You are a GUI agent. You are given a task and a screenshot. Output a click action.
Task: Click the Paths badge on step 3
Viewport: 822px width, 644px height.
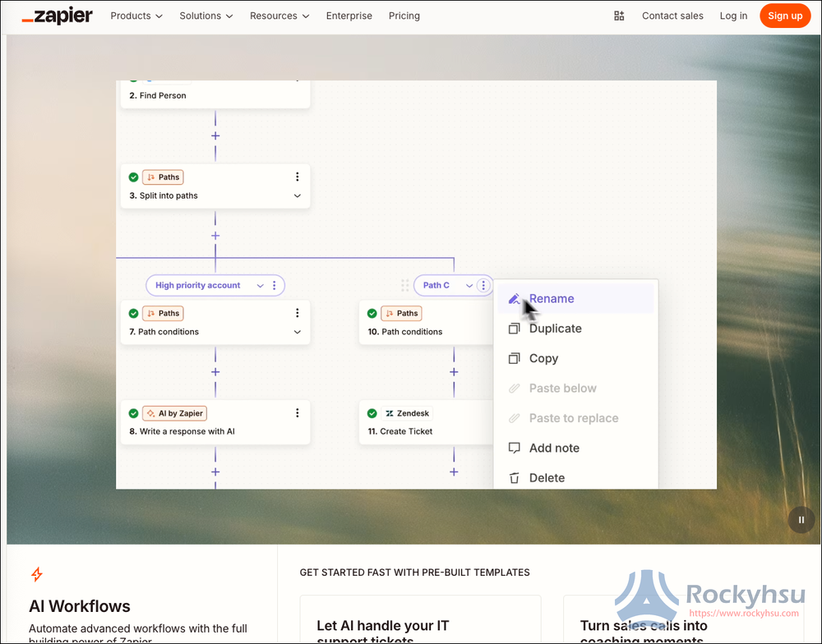coord(163,177)
